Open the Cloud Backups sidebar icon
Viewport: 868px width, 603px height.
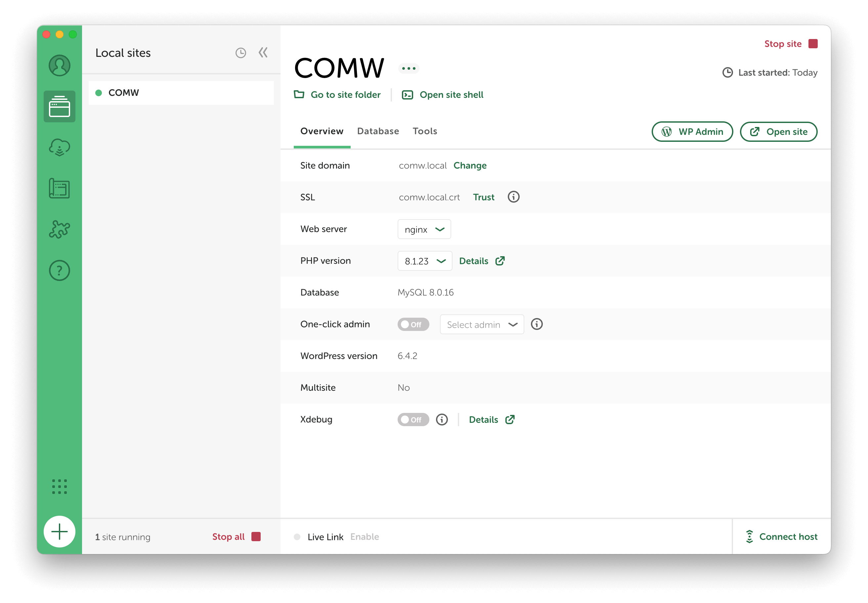click(x=59, y=147)
